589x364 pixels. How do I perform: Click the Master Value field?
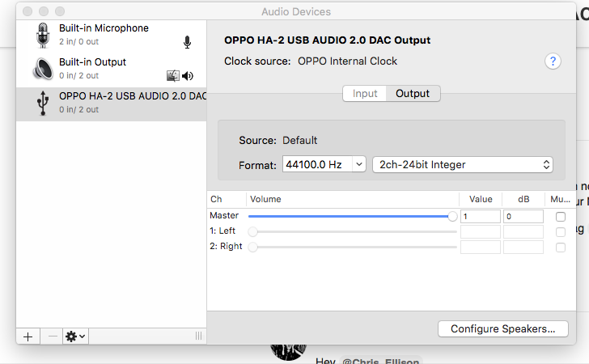481,216
